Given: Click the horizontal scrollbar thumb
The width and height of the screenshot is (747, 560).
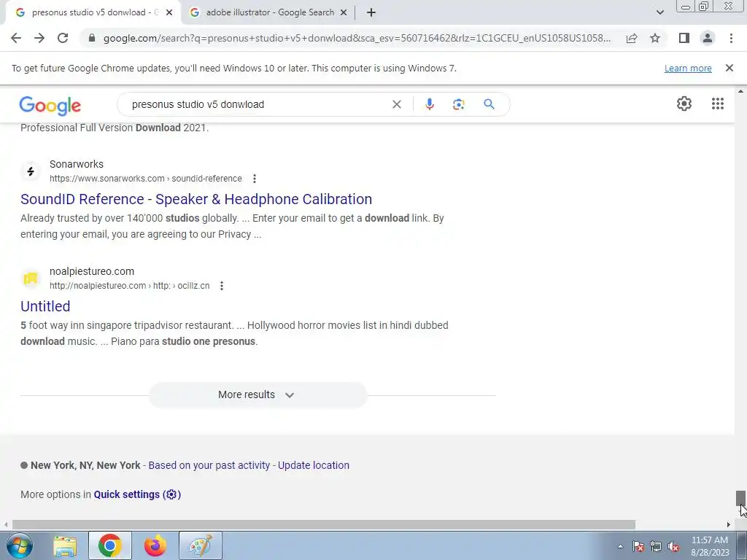Looking at the screenshot, I should point(323,525).
